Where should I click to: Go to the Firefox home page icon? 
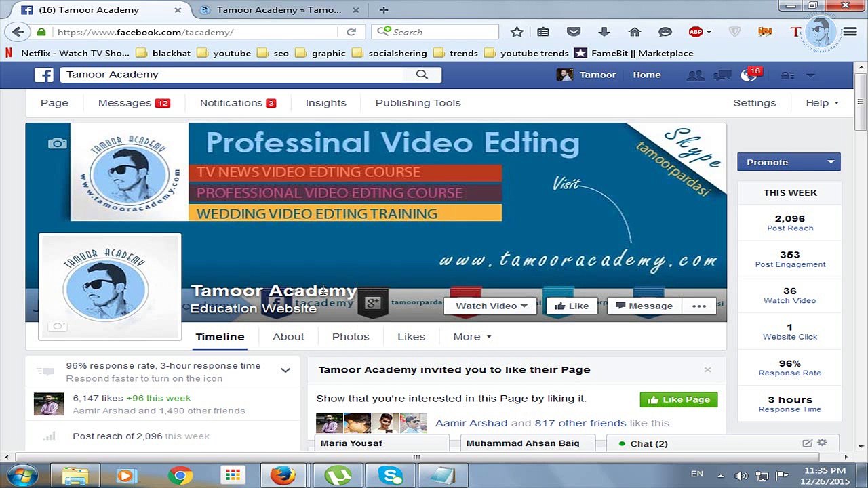pyautogui.click(x=635, y=32)
